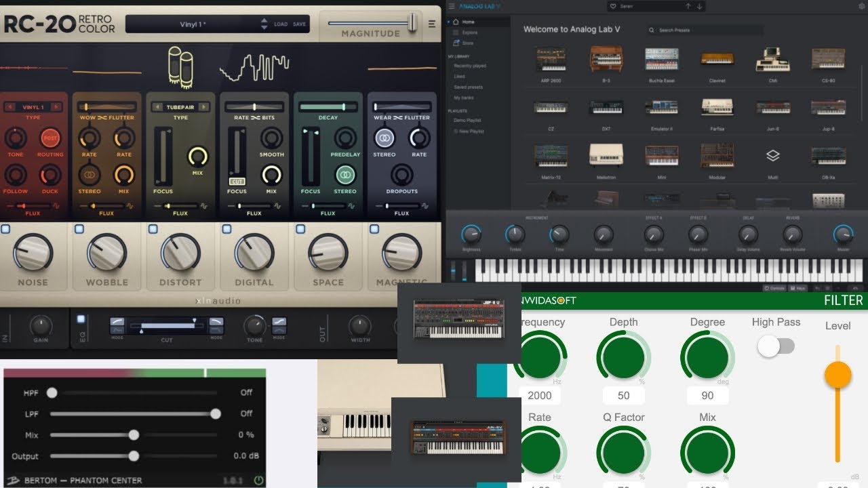Screen dimensions: 868x488
Task: Select the Mellotron instrument thumbnail
Action: [x=606, y=155]
